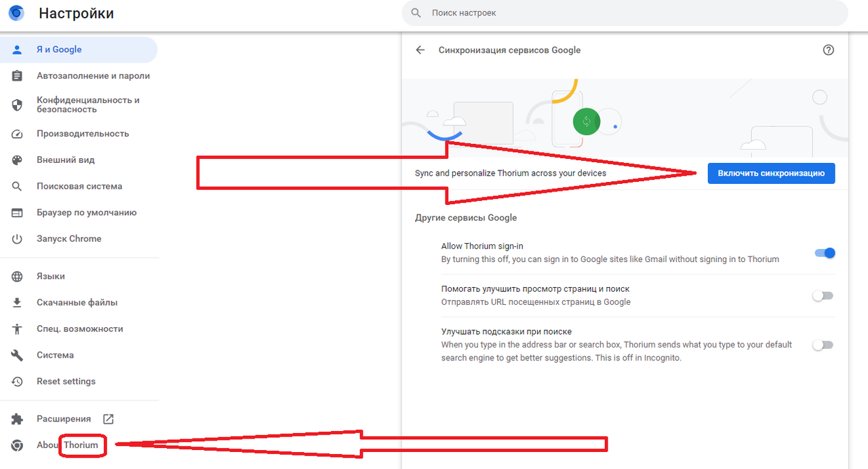Go to Запуск Chrome settings

79,239
